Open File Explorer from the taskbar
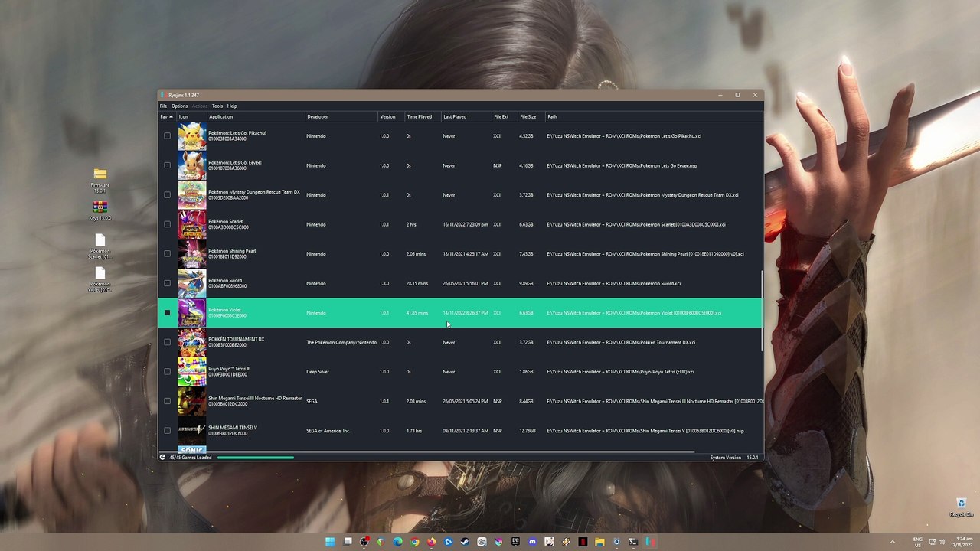 (599, 542)
